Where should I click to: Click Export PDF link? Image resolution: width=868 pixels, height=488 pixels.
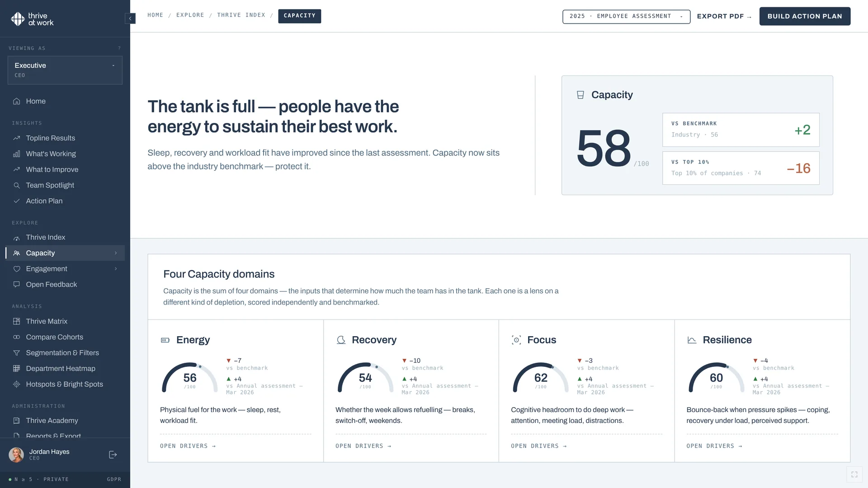click(724, 16)
